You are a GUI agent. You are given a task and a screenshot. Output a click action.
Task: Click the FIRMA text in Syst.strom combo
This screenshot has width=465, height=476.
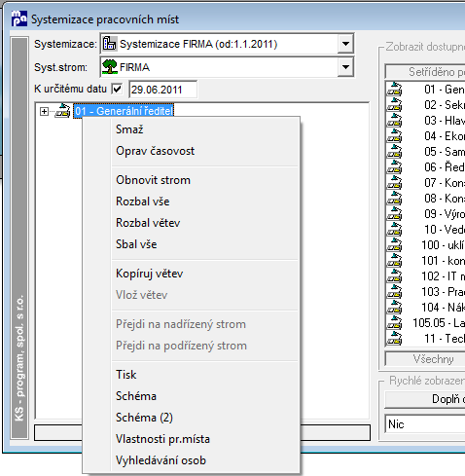point(134,67)
